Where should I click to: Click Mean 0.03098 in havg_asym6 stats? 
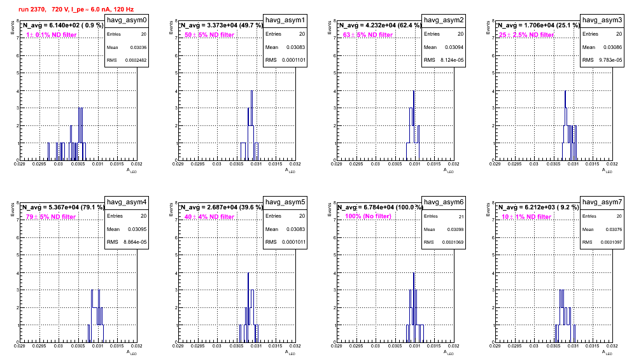pos(444,229)
